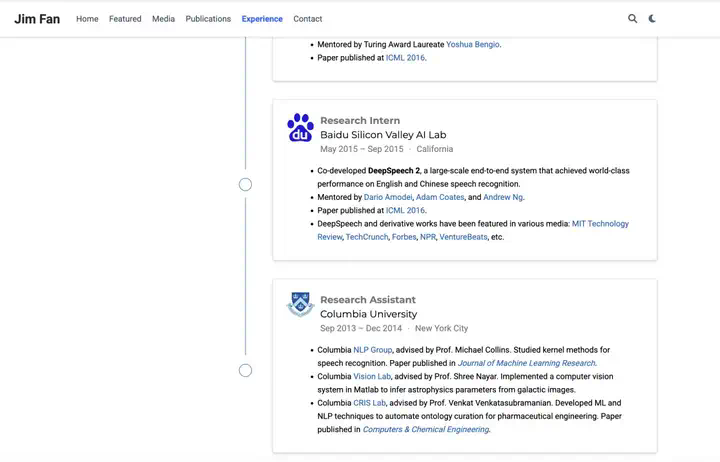Follow the Dario Amodei link
This screenshot has width=720, height=462.
click(x=388, y=197)
